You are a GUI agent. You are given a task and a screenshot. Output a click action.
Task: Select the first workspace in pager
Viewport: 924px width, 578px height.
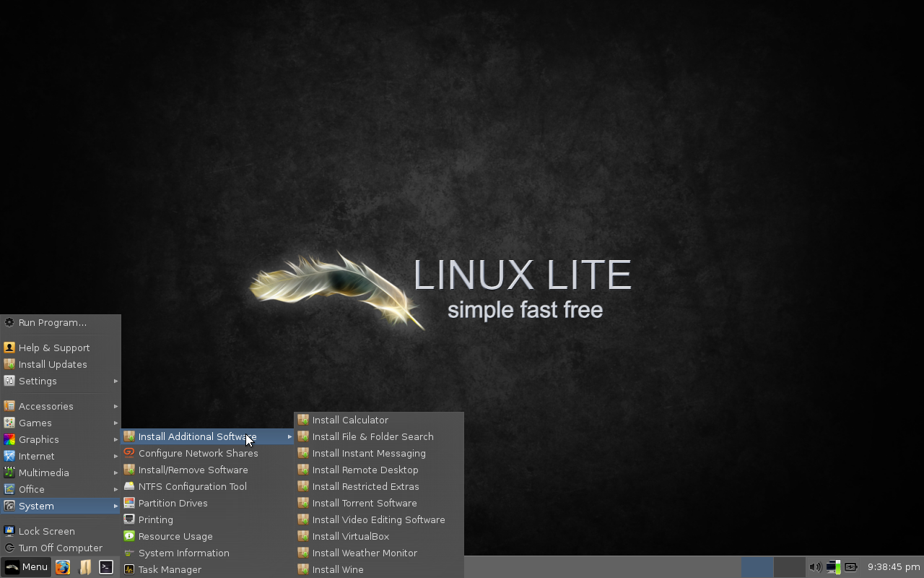[757, 567]
